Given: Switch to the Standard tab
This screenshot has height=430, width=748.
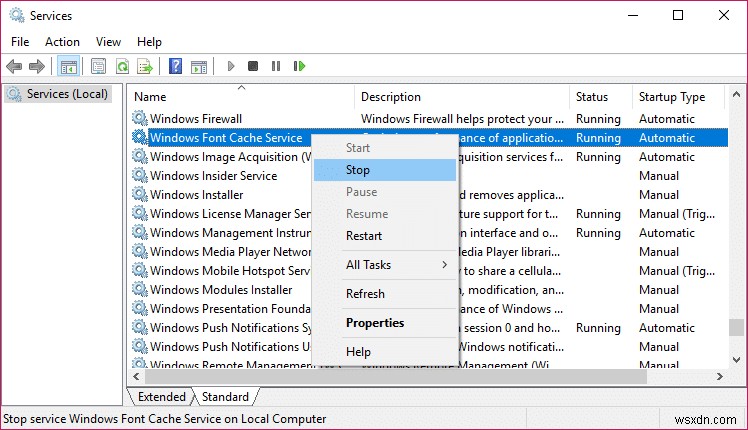Looking at the screenshot, I should click(x=225, y=397).
